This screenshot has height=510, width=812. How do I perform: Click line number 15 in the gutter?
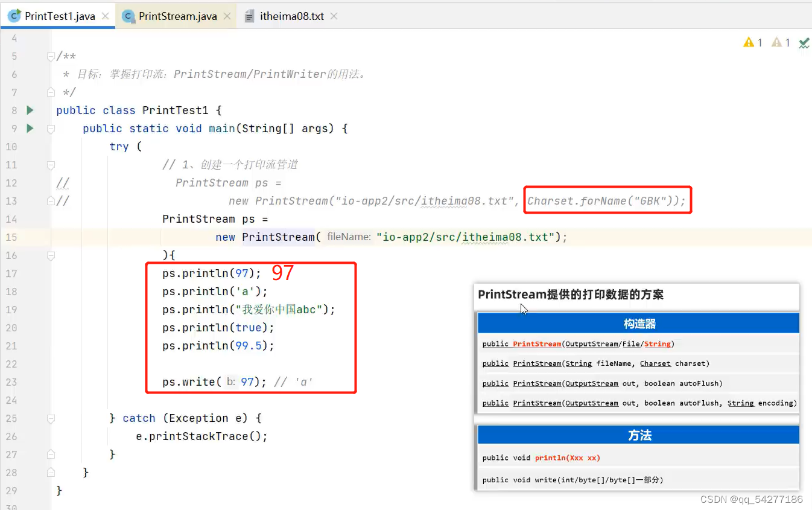coord(11,237)
